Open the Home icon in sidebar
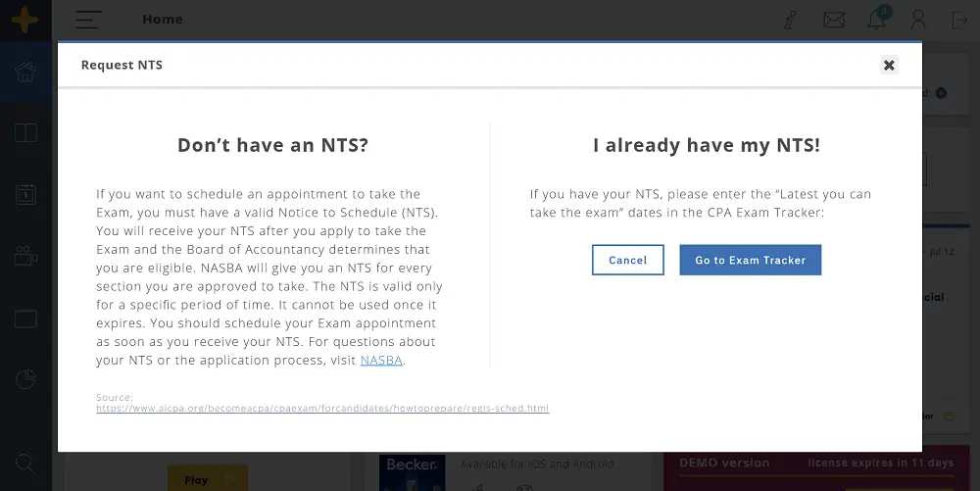 (x=25, y=72)
